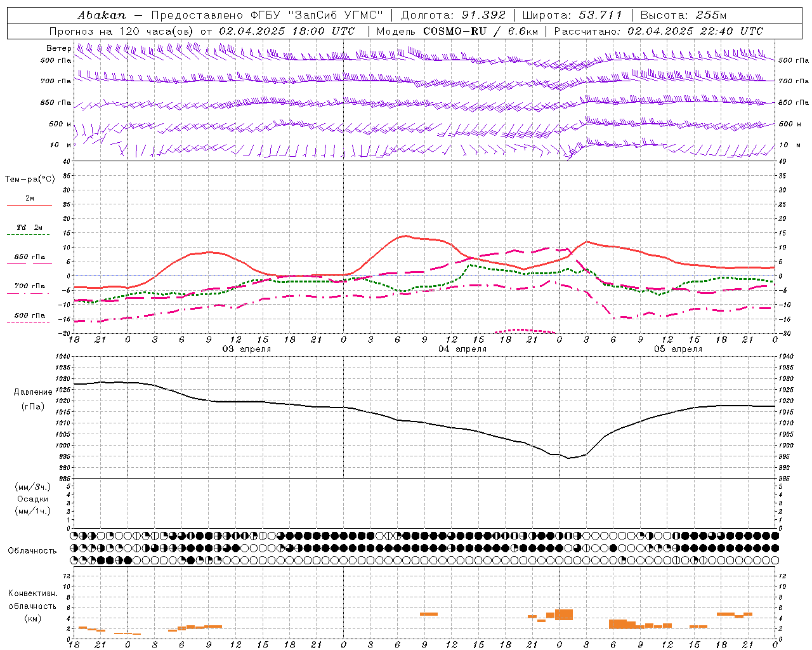Click the "03 апреля" date label
This screenshot has width=812, height=650.
pyautogui.click(x=246, y=349)
